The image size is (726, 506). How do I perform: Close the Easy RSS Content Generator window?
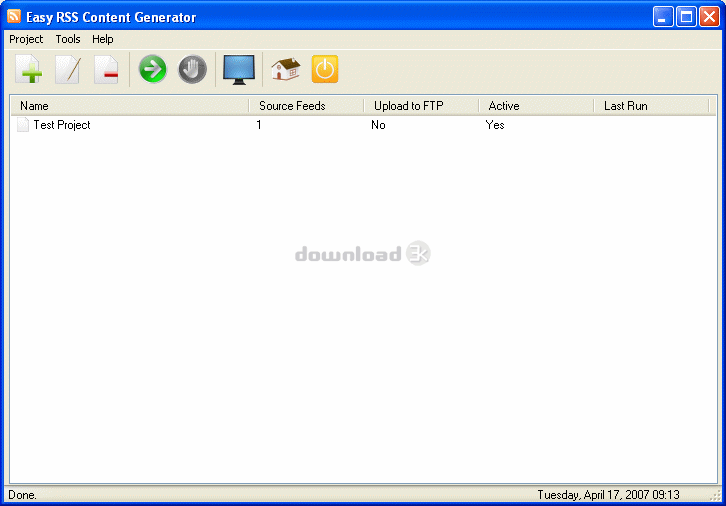coord(709,17)
